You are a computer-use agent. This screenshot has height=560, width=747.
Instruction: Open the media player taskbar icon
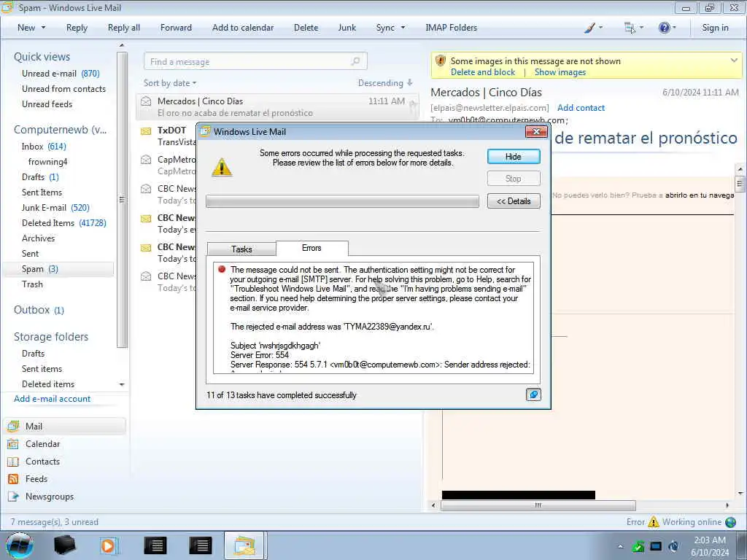[x=109, y=545]
